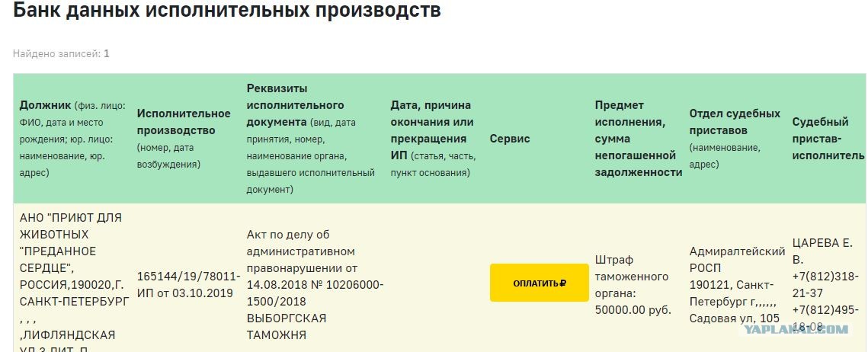Click the Выборгская таможня document text
Viewport: 868px width, 352px height.
coord(287,327)
